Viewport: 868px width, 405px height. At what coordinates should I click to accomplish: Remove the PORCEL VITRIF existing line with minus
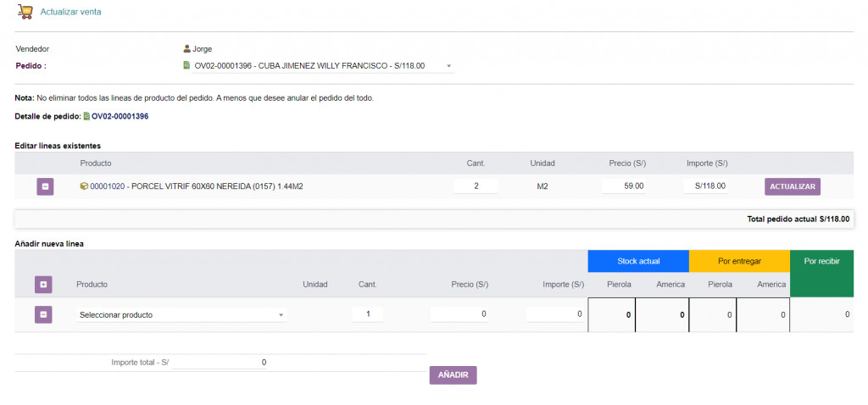(45, 186)
